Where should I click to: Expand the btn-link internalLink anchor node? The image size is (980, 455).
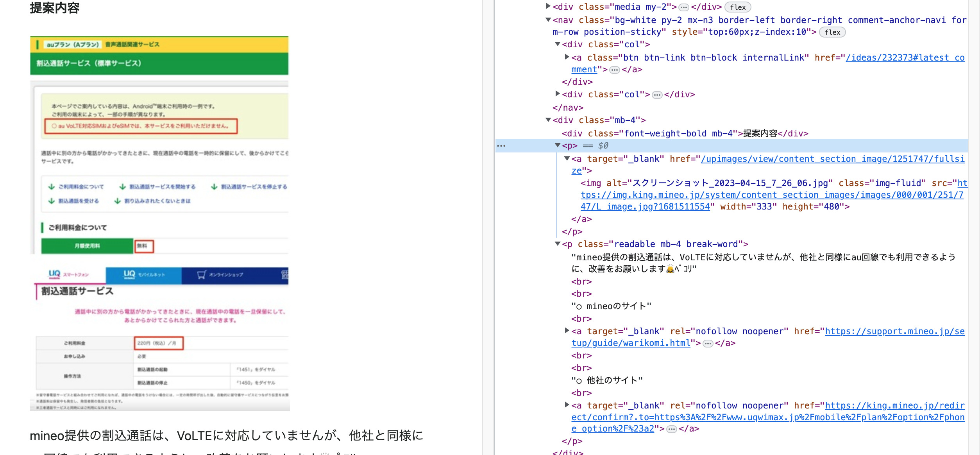(567, 57)
